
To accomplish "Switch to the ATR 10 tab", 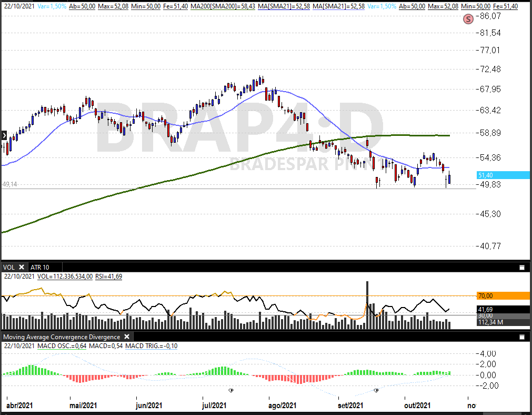I will [40, 267].
